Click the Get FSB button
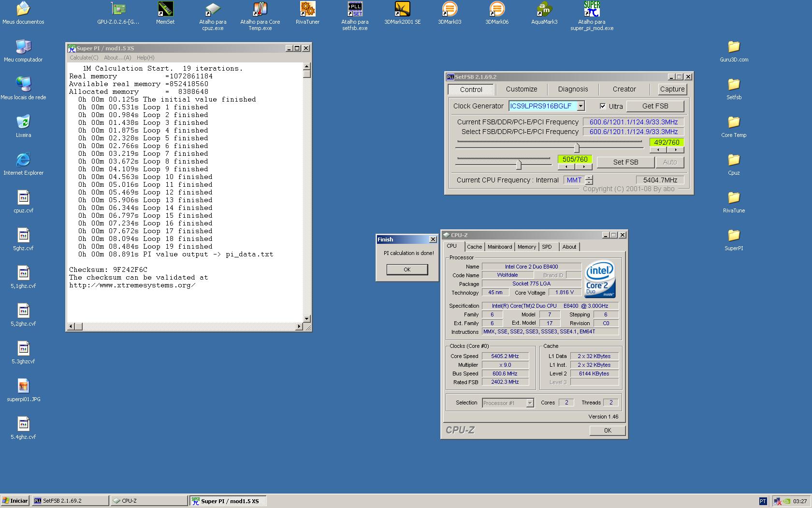Viewport: 812px width, 508px height. click(655, 106)
